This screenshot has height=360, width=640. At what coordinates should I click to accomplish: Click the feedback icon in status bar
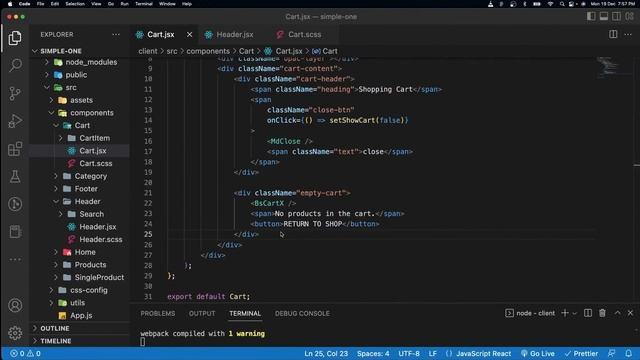(x=611, y=353)
